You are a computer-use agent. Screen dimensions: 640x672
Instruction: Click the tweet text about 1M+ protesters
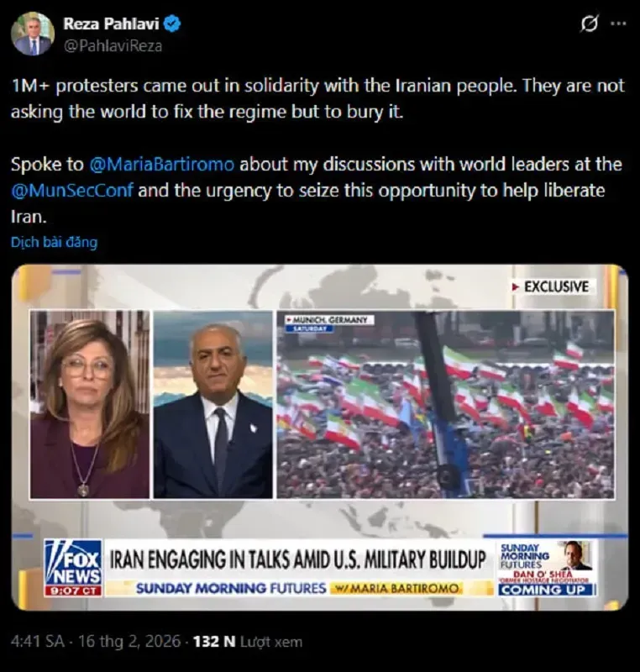tap(317, 99)
